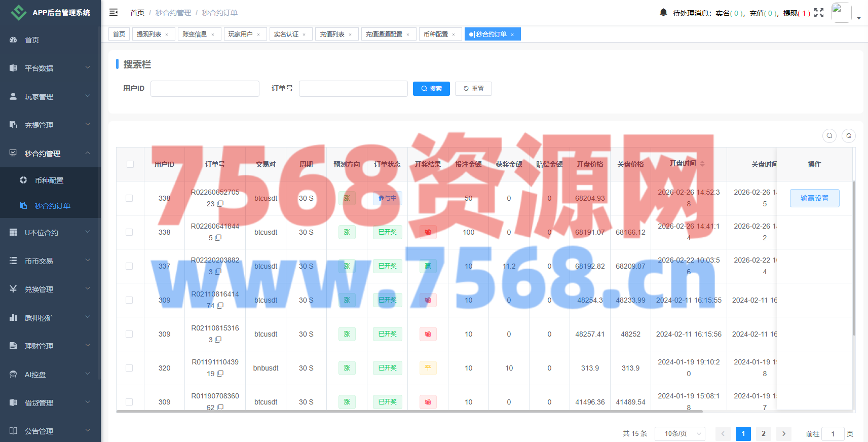The image size is (868, 442).
Task: Click the 用户ID search input field
Action: (x=205, y=89)
